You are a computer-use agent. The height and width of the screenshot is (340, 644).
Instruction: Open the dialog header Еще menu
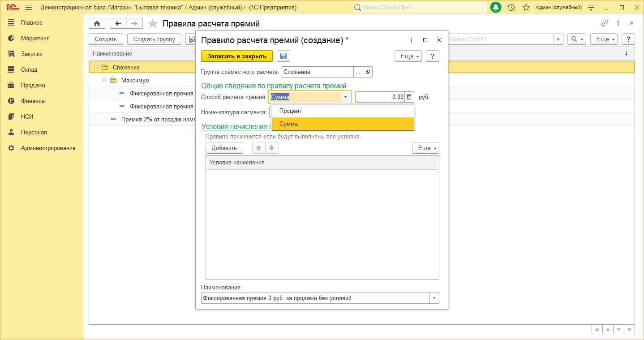408,56
